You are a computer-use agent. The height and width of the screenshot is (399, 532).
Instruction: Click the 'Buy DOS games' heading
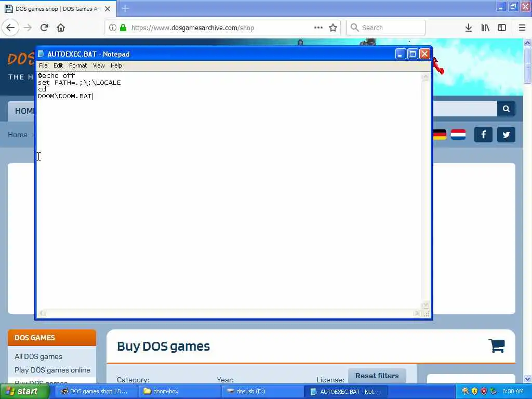[x=163, y=347]
